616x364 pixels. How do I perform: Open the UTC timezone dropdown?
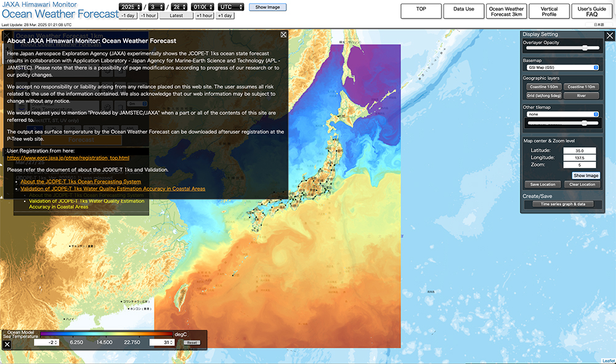[x=231, y=7]
